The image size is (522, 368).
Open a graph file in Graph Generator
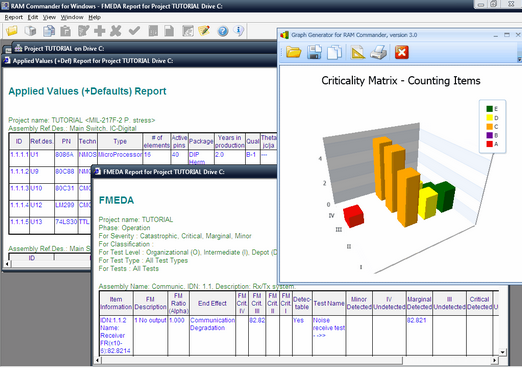click(x=294, y=52)
